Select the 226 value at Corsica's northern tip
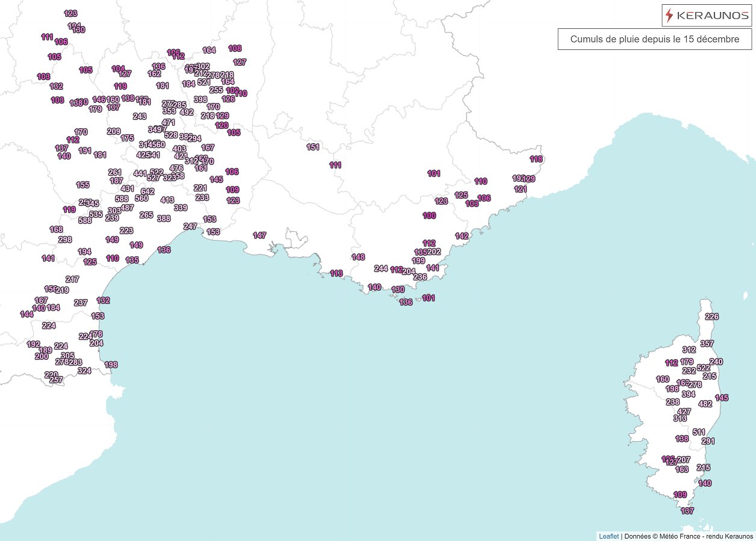This screenshot has height=541, width=756. coord(711,316)
